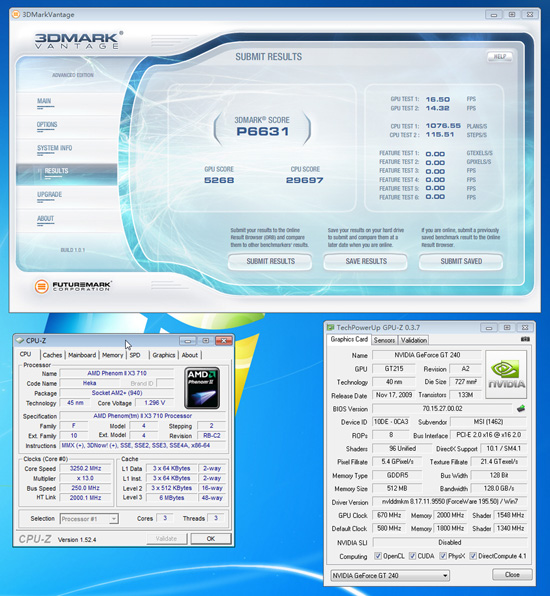Viewport: 550px width, 596px height.
Task: Click the BIOS Version field in GPU-Z
Action: coord(442,409)
